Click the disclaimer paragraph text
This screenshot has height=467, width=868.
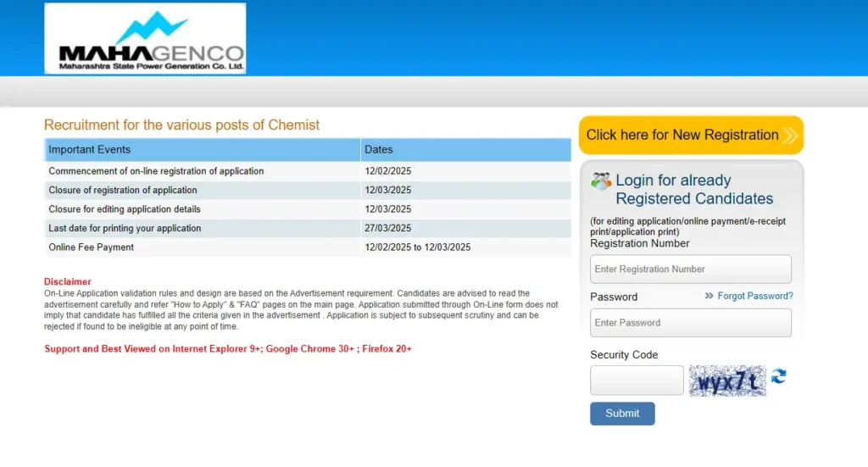(301, 310)
